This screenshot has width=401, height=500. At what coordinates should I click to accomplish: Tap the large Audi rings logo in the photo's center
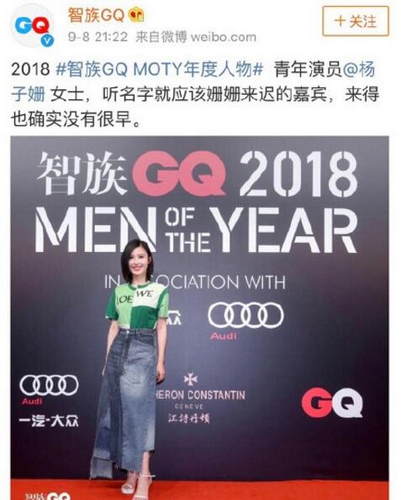click(246, 315)
